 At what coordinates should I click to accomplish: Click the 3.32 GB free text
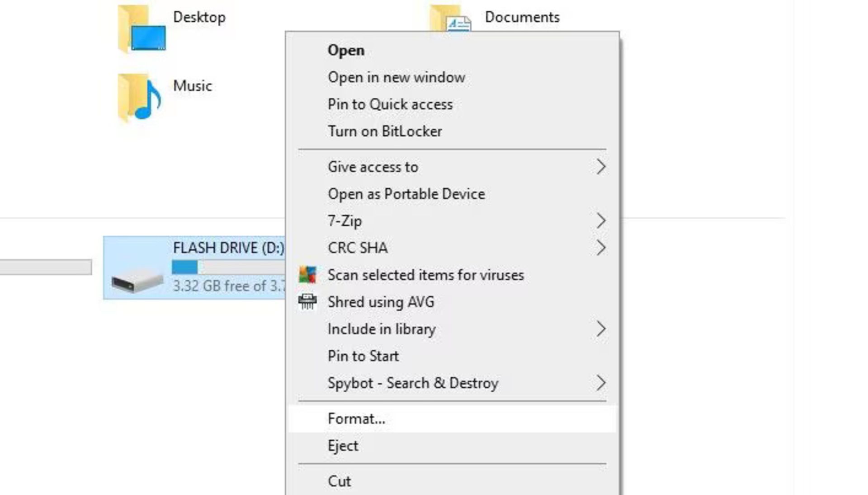[229, 286]
